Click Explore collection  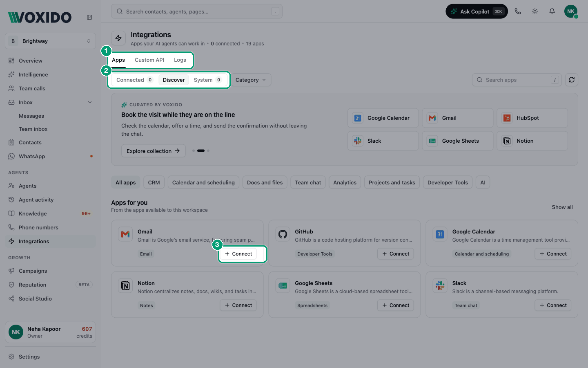click(153, 151)
